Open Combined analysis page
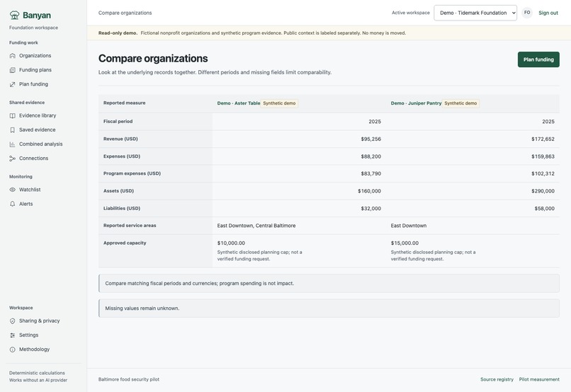 point(41,144)
